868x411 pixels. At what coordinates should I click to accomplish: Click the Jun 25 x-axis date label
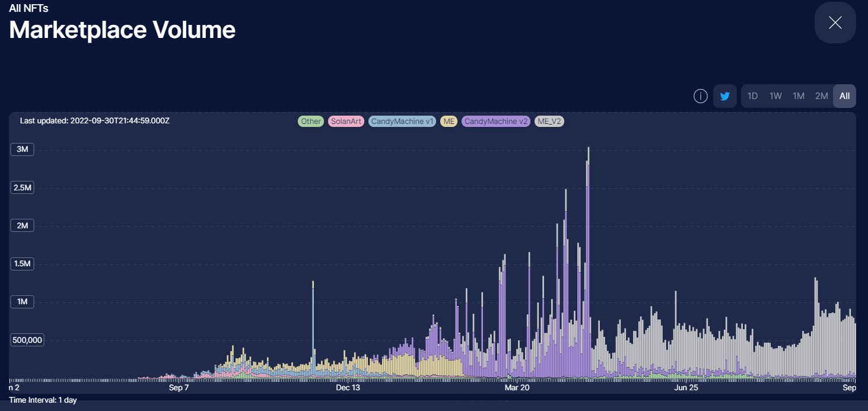pos(686,388)
